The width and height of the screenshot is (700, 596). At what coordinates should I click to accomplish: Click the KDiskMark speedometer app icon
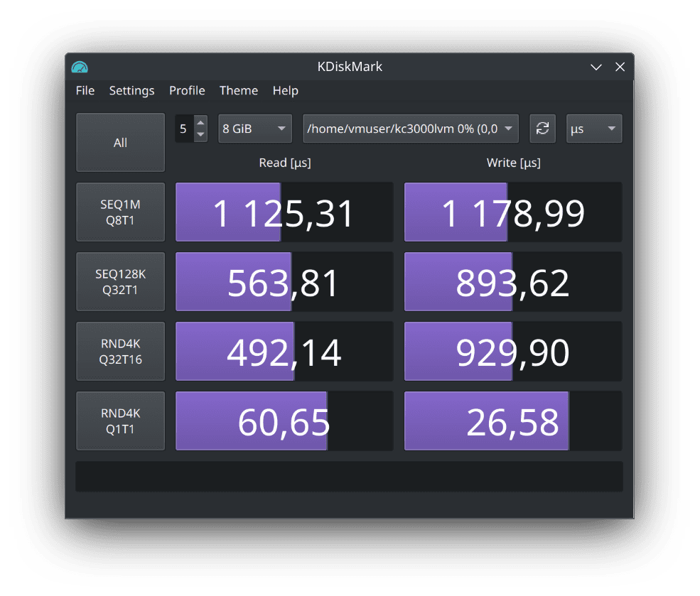(80, 67)
